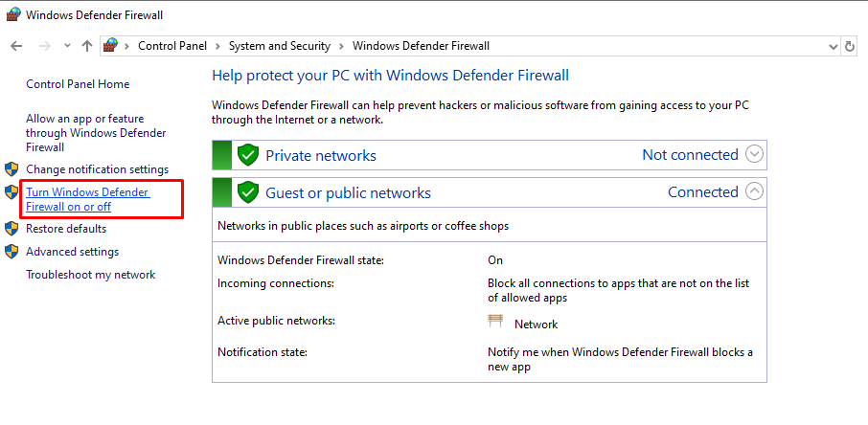Open Troubleshoot my network link
Screen dimensions: 868x425
(x=91, y=275)
